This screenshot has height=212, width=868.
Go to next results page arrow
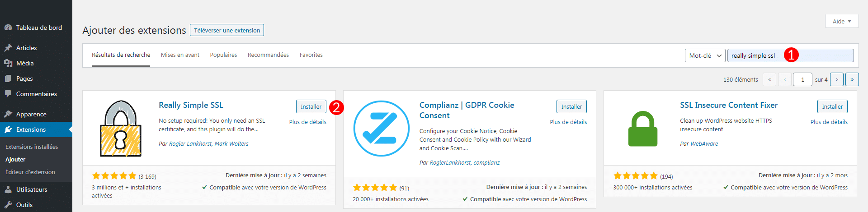[x=837, y=79]
